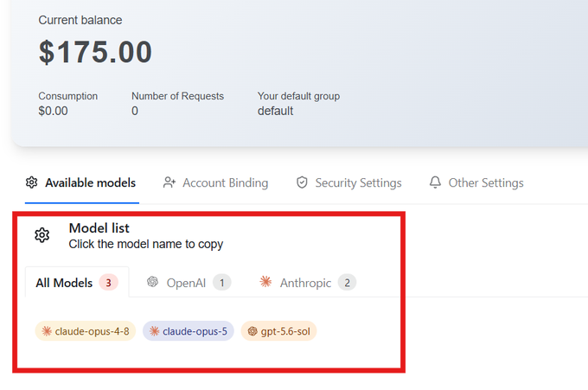Go to Other Settings tab

tap(476, 183)
